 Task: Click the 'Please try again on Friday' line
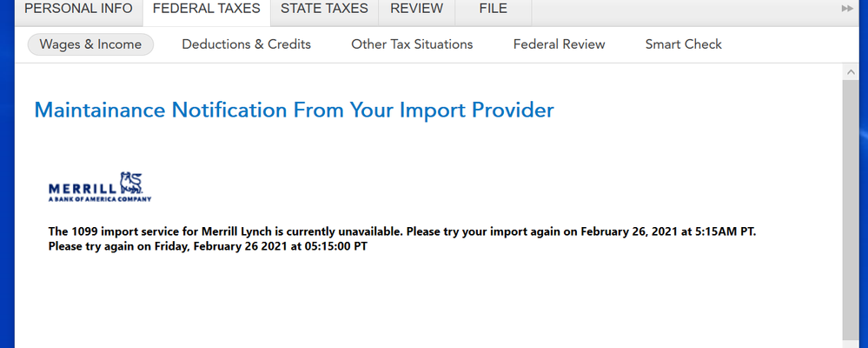(x=208, y=246)
